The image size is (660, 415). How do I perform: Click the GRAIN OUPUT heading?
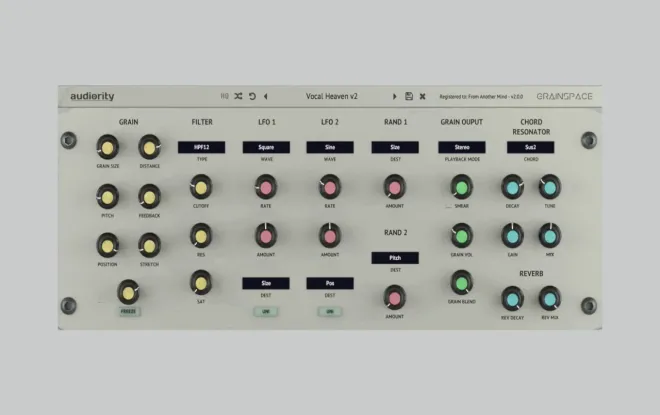tap(461, 122)
